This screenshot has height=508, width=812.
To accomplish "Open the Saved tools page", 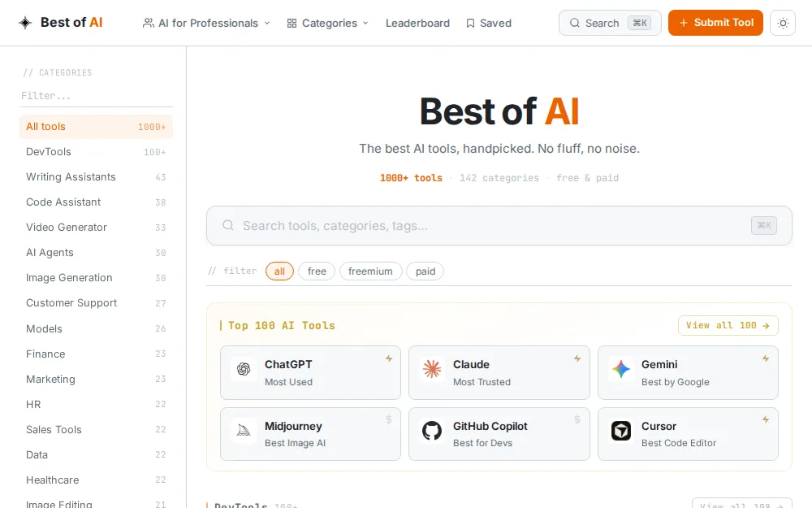I will (x=488, y=24).
